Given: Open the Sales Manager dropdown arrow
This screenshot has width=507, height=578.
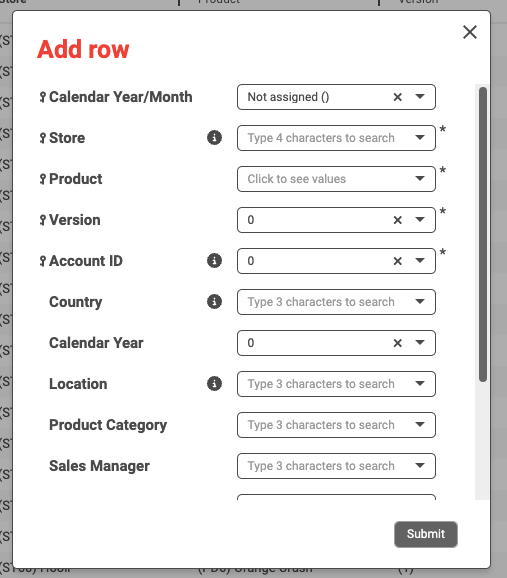Looking at the screenshot, I should pos(420,466).
